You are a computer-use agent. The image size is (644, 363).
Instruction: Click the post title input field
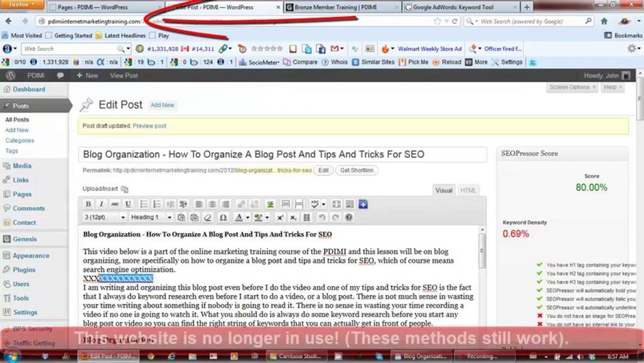282,154
